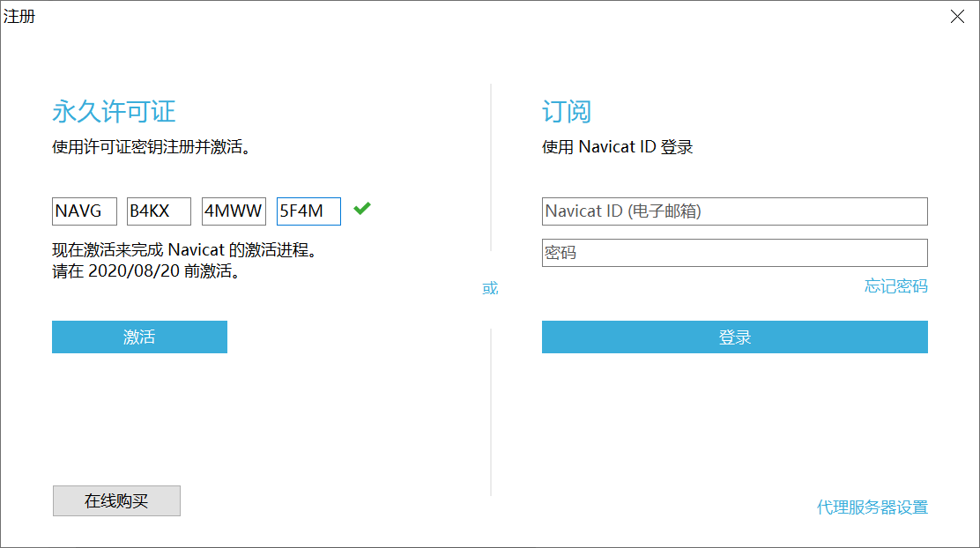Focus the 密码 password field
This screenshot has height=548, width=980.
tap(734, 253)
